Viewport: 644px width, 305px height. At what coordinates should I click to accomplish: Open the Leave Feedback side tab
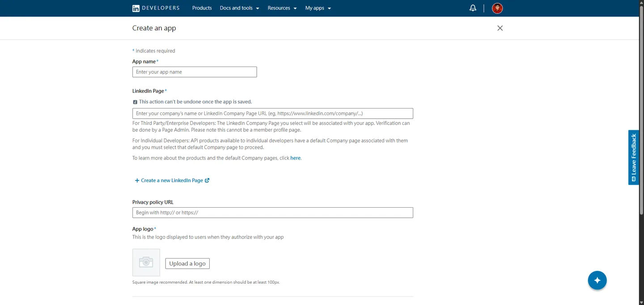[x=634, y=157]
